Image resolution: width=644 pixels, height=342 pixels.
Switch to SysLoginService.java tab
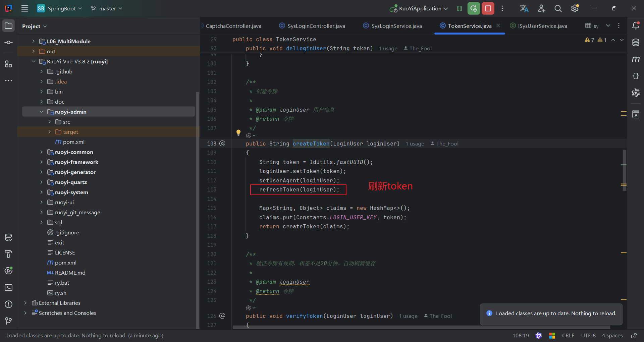[x=392, y=26]
